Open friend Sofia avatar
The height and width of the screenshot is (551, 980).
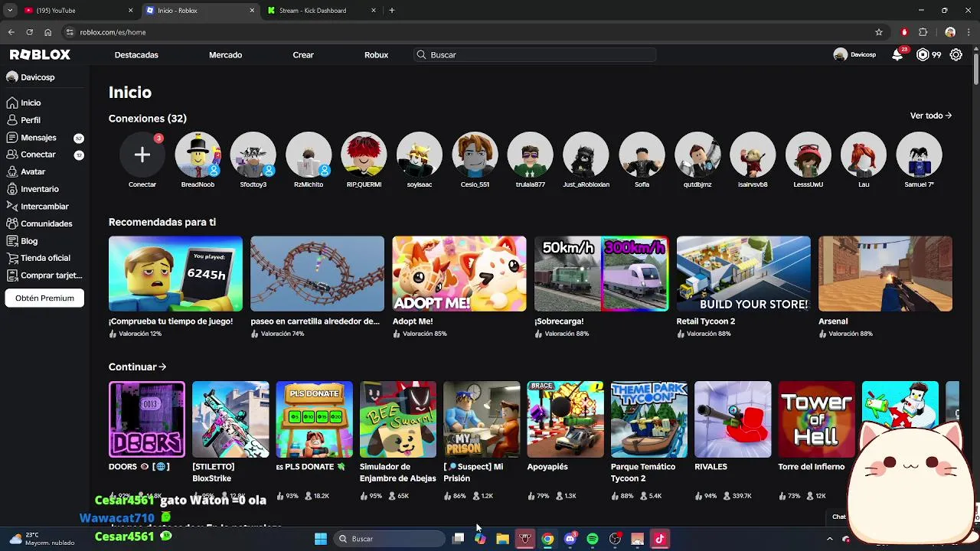pyautogui.click(x=642, y=155)
